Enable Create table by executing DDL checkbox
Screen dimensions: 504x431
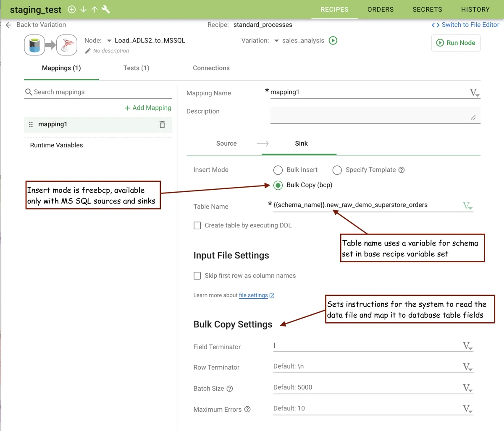197,225
